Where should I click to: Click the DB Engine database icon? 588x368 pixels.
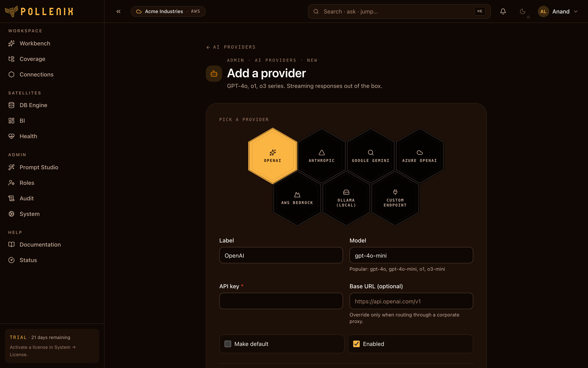[x=11, y=105]
